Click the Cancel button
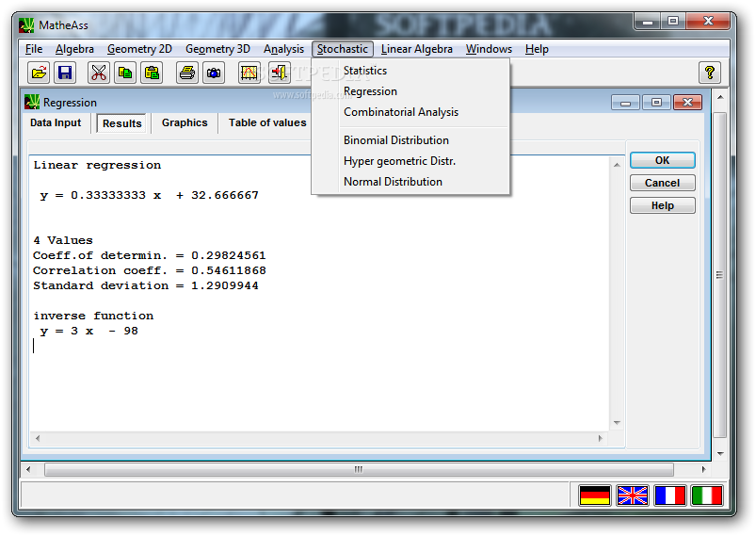Screen dimensions: 756x536 [663, 183]
